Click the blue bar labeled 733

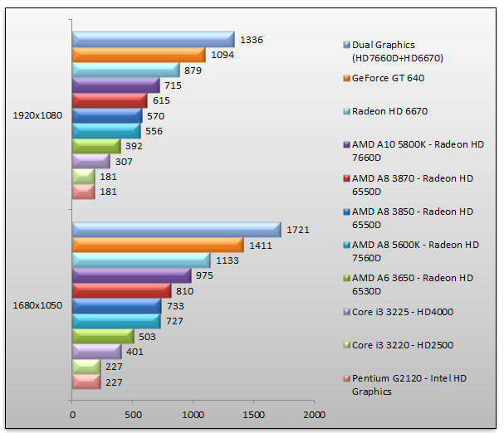pyautogui.click(x=117, y=306)
